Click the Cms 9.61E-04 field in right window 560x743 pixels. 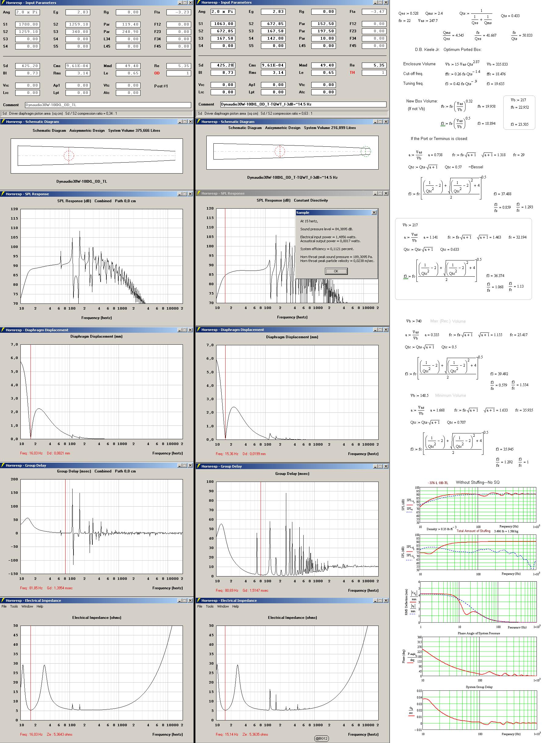pos(273,65)
